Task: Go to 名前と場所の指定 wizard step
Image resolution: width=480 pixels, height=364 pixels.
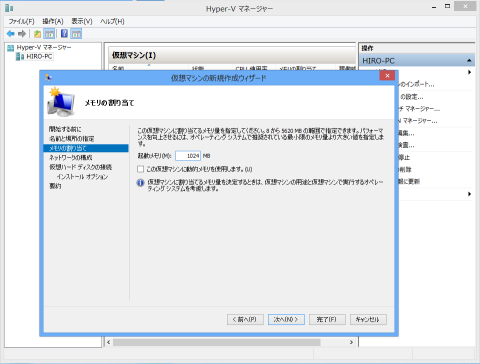Action: click(x=72, y=139)
